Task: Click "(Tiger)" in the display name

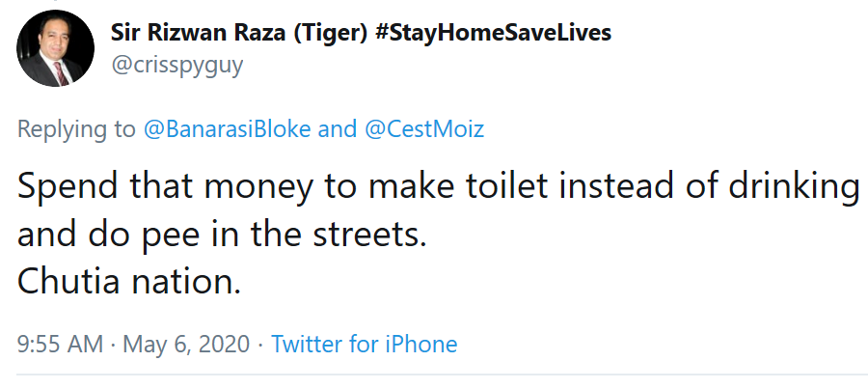Action: coord(329,33)
